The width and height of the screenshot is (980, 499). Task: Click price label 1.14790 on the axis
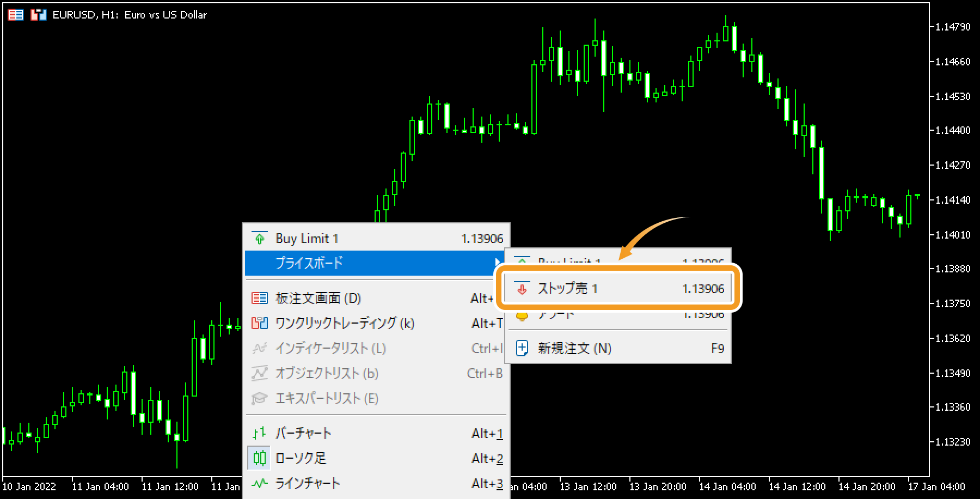click(953, 27)
